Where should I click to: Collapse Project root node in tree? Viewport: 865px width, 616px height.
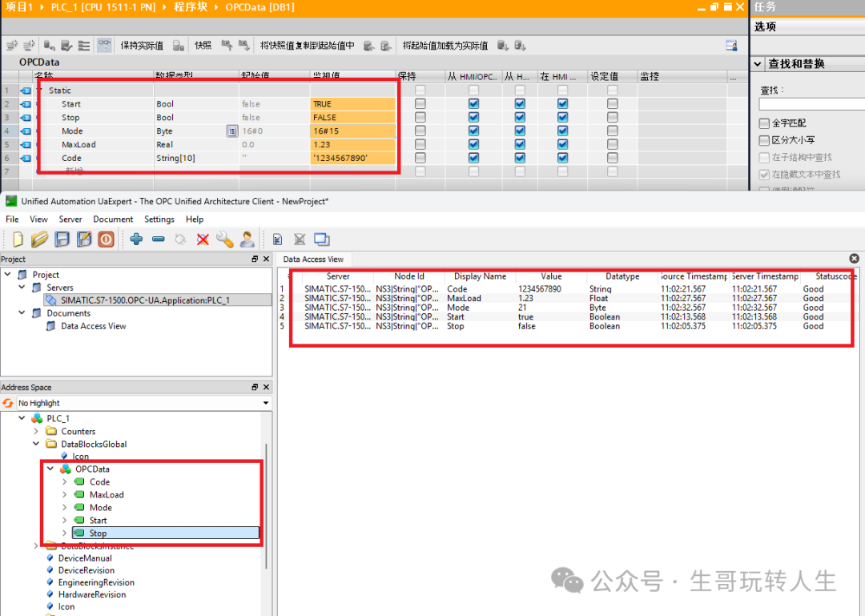8,274
